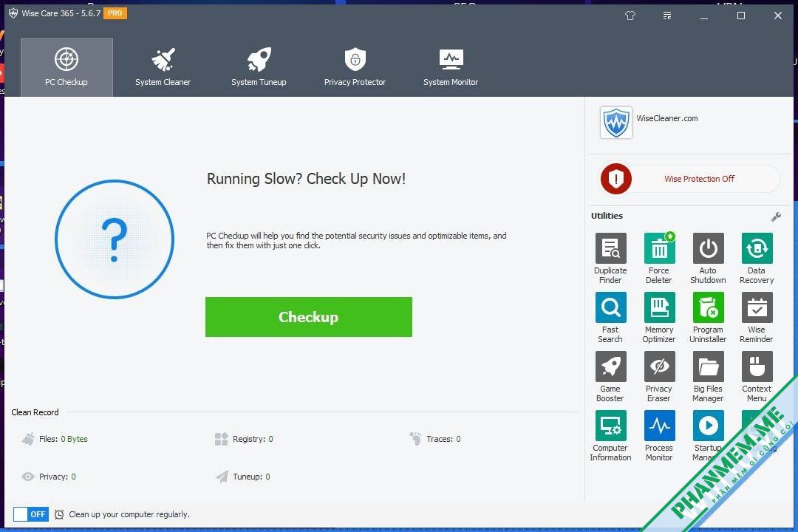Launch Process Monitor utility

point(659,436)
